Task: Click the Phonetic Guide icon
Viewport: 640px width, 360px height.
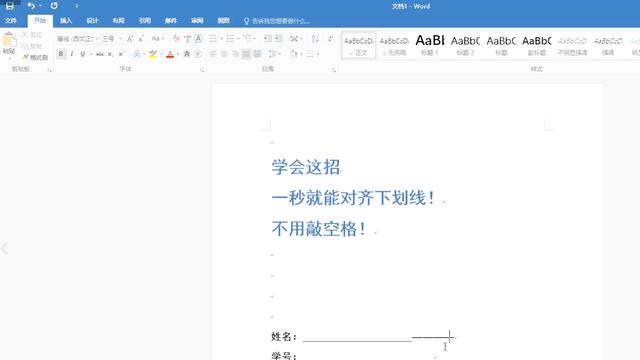Action: pos(187,39)
